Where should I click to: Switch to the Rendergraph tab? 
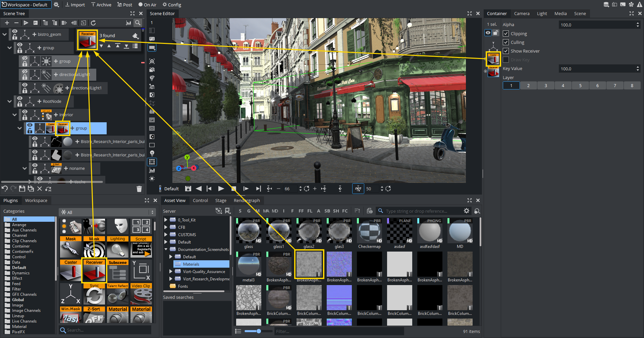coord(247,200)
